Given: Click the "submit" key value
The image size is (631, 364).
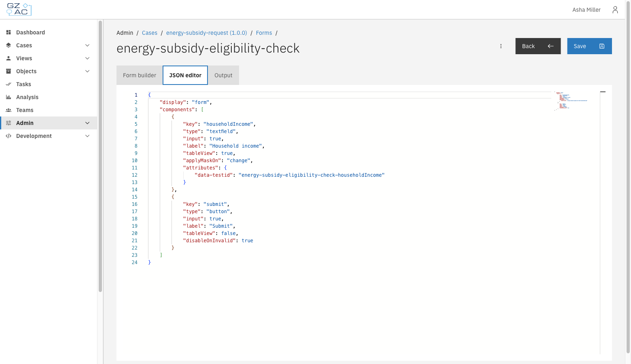Looking at the screenshot, I should [x=215, y=204].
